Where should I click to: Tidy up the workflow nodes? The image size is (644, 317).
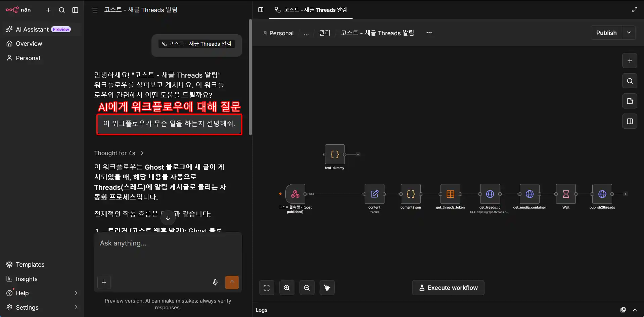click(x=327, y=288)
